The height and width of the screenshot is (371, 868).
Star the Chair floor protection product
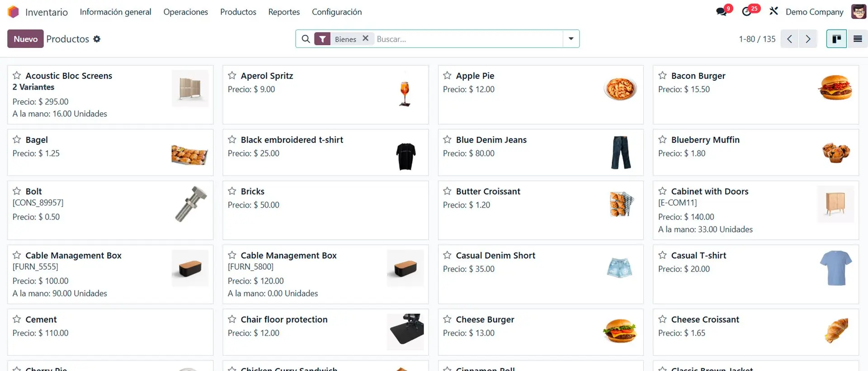[232, 319]
